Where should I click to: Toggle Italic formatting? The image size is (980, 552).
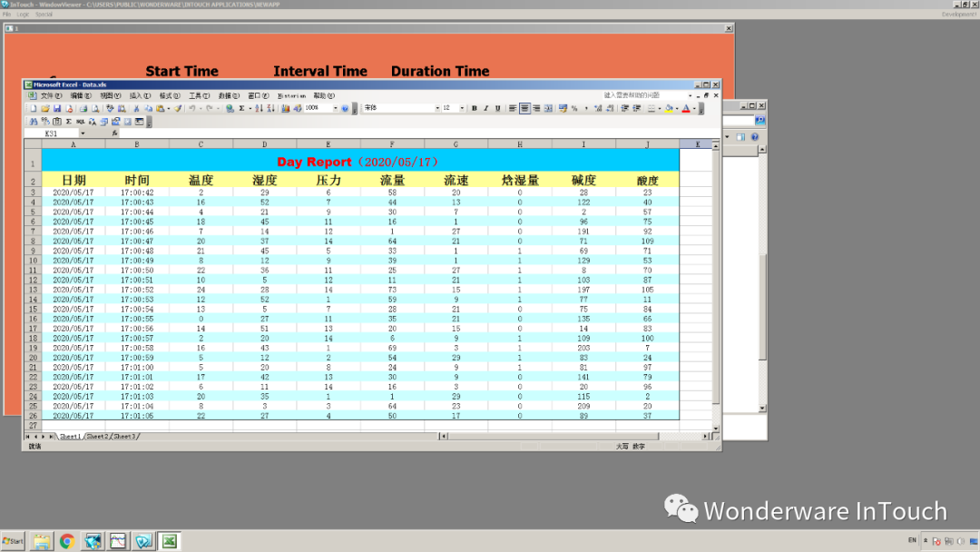[x=485, y=109]
